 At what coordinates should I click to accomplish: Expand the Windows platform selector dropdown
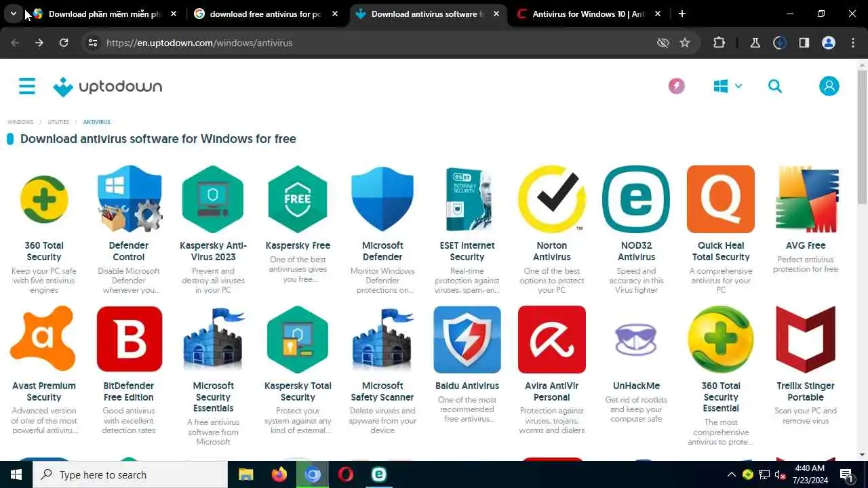pos(728,86)
